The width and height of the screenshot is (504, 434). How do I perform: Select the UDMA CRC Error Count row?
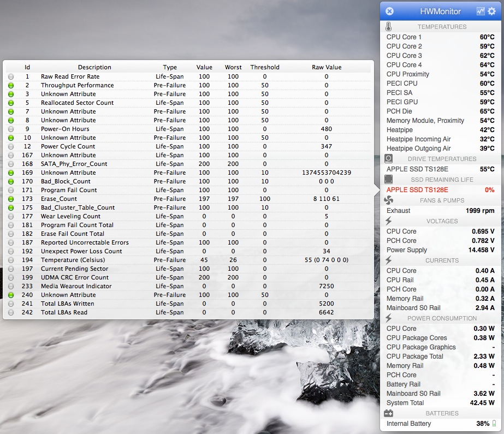(188, 277)
